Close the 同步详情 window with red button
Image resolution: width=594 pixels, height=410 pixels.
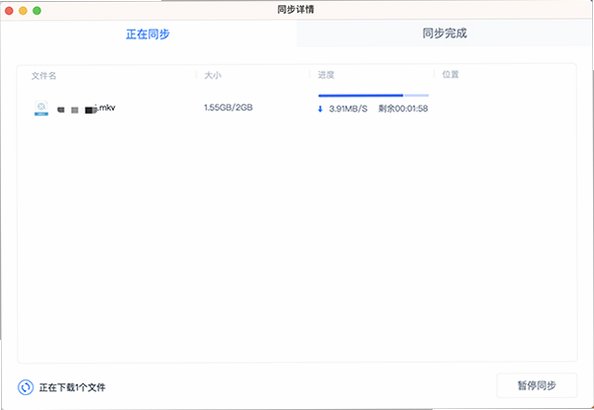[x=9, y=11]
